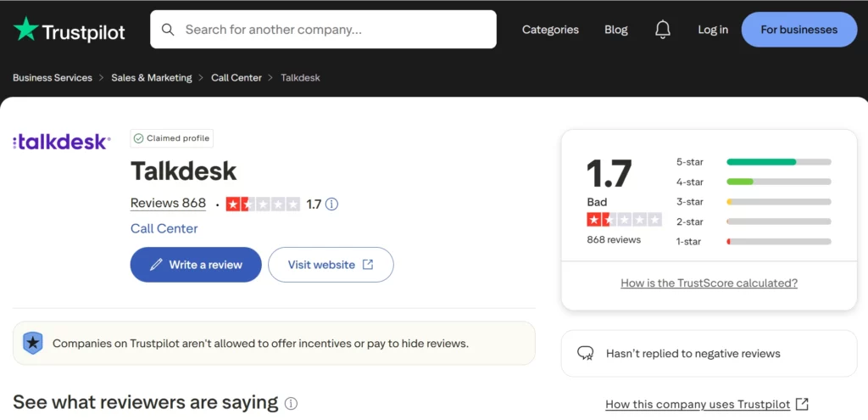Focus the Search for another company field
This screenshot has width=868, height=420.
[323, 30]
